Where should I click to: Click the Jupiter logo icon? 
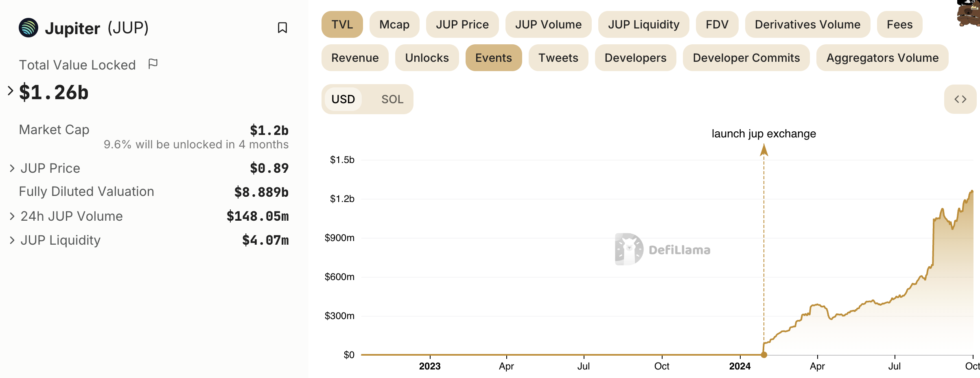coord(28,28)
